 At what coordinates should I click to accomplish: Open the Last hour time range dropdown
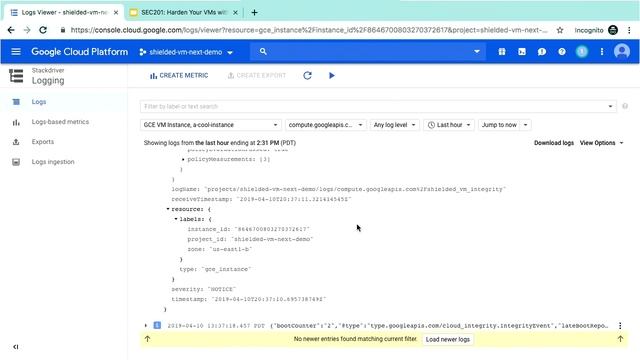coord(449,125)
